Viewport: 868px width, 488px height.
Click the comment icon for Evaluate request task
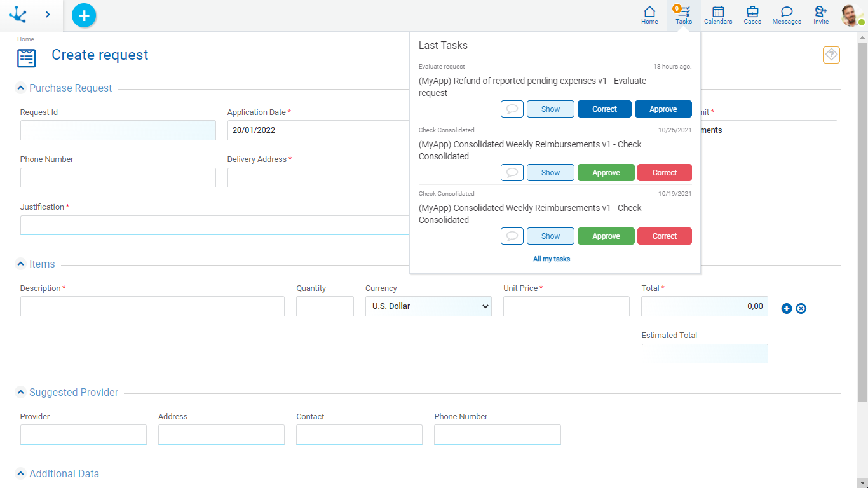click(x=512, y=109)
